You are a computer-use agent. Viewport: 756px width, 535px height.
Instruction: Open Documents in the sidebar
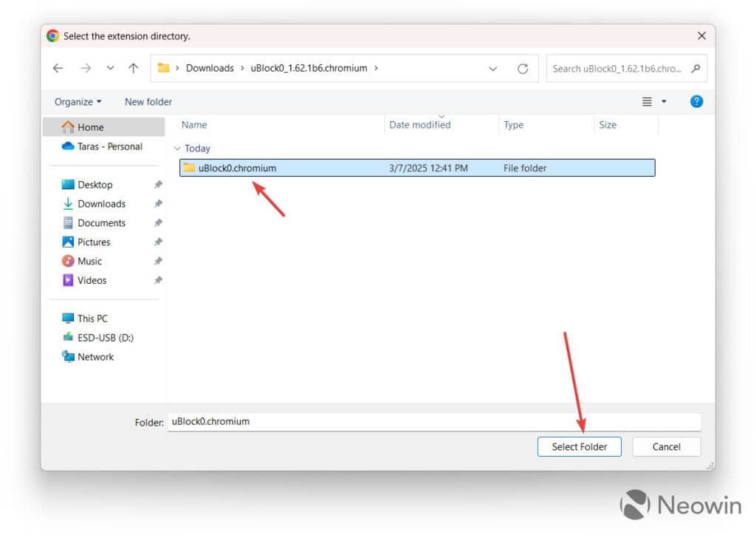click(101, 223)
